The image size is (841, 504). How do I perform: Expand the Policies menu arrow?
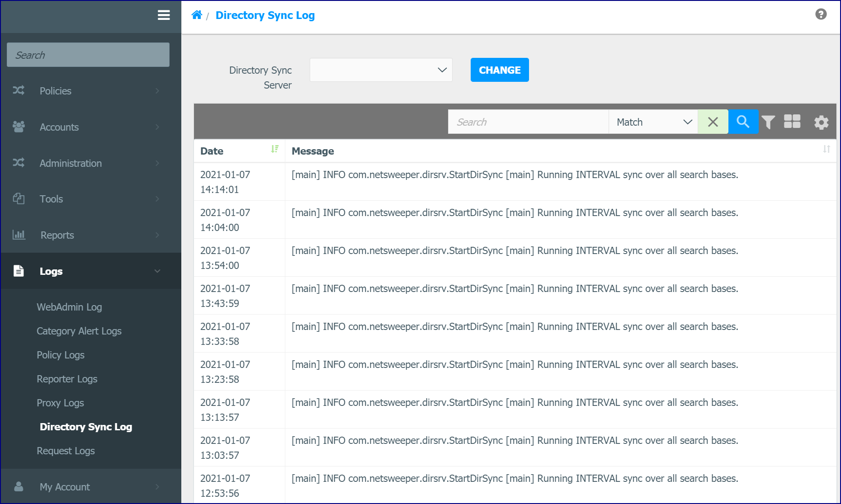(x=157, y=91)
